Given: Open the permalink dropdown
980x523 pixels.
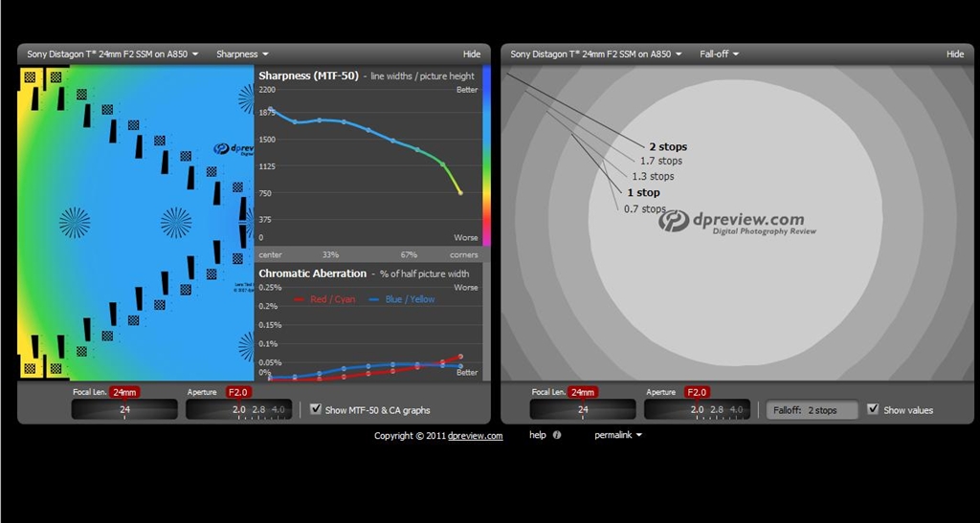Looking at the screenshot, I should (x=618, y=435).
